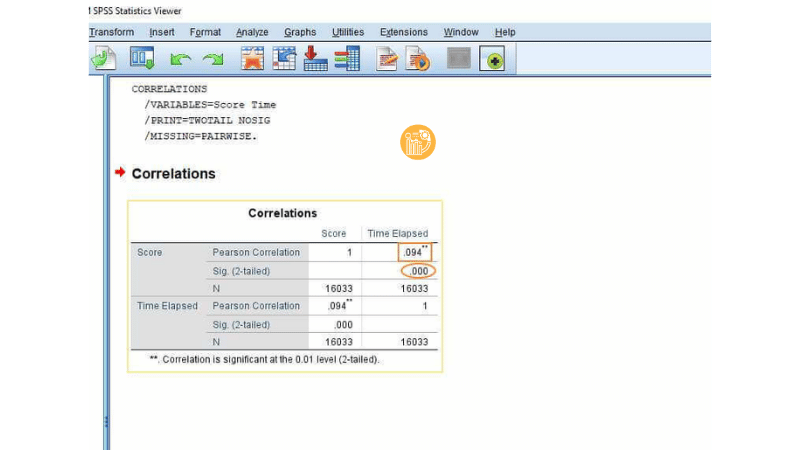Click the Run Script play icon
The image size is (800, 450).
417,58
